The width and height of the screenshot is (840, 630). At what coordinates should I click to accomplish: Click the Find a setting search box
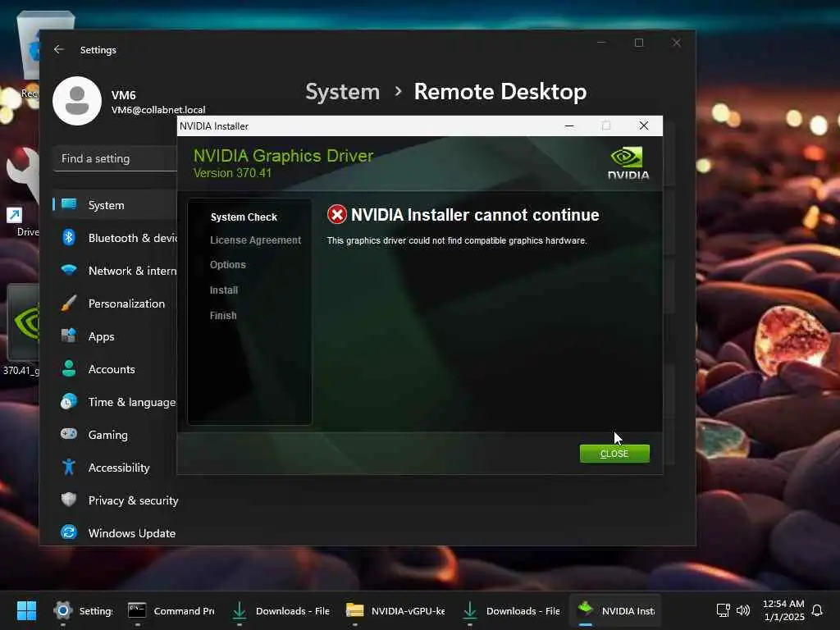[x=115, y=158]
